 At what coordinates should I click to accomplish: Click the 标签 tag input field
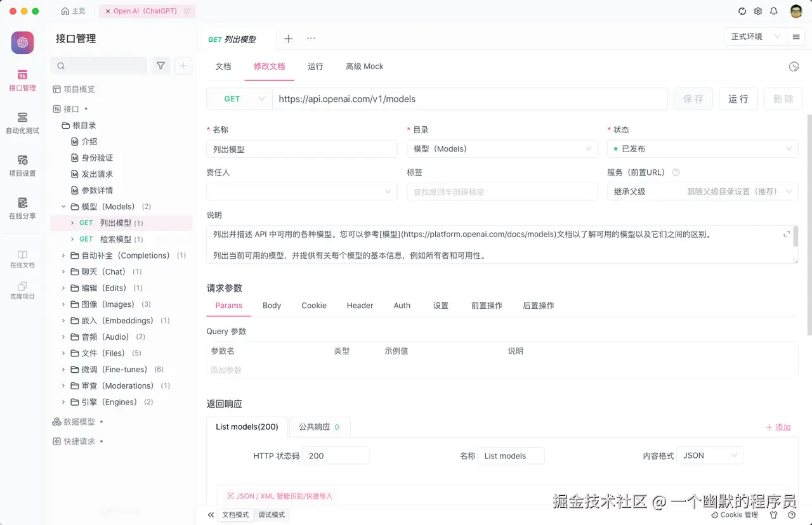pos(502,191)
